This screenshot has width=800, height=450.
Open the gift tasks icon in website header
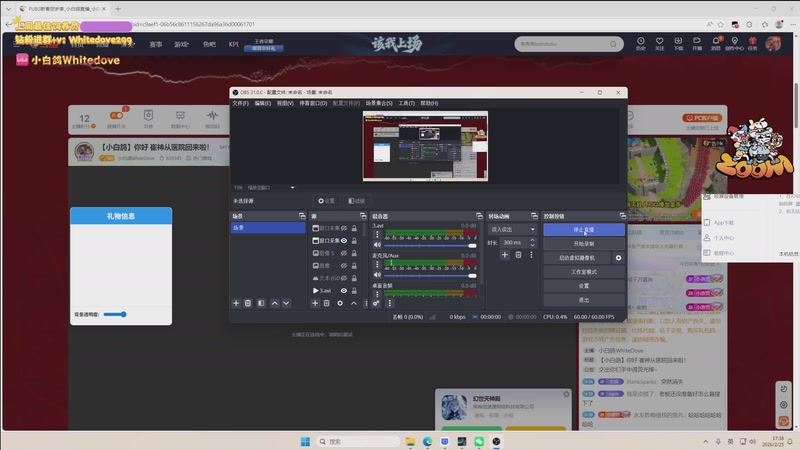pos(753,43)
